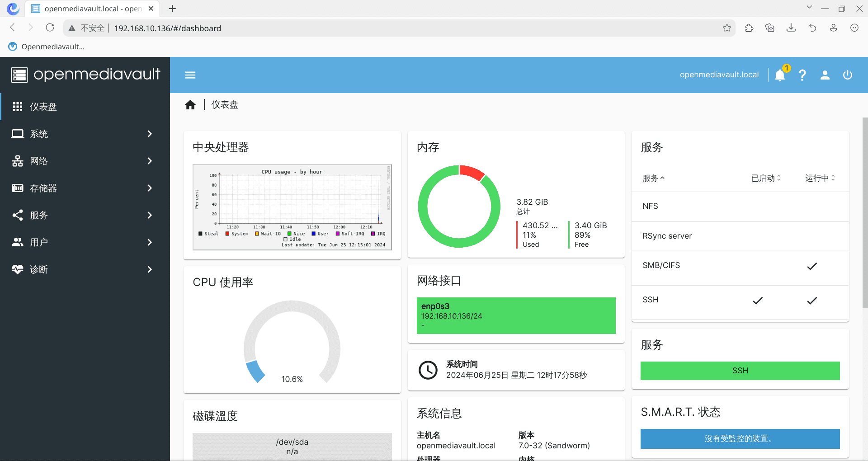Click the home icon in breadcrumb

[190, 105]
